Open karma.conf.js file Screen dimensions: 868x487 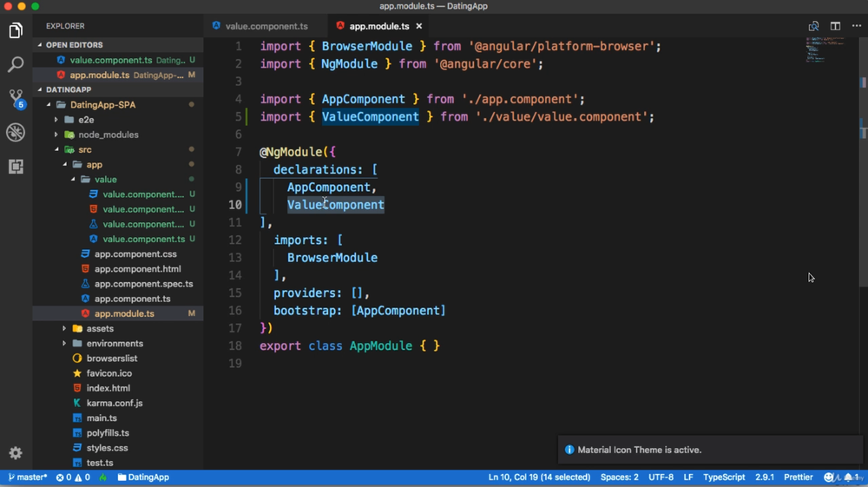click(118, 404)
